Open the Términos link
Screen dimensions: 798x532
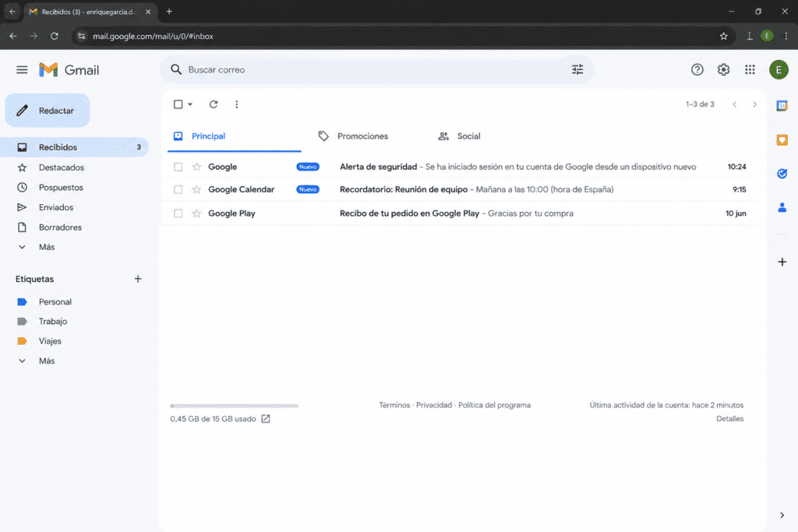pos(394,405)
